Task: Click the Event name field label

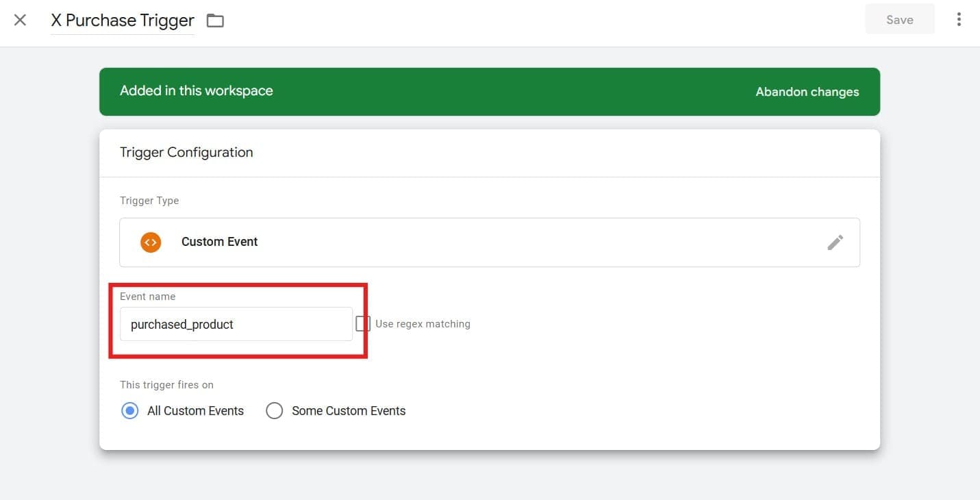Action: tap(147, 296)
